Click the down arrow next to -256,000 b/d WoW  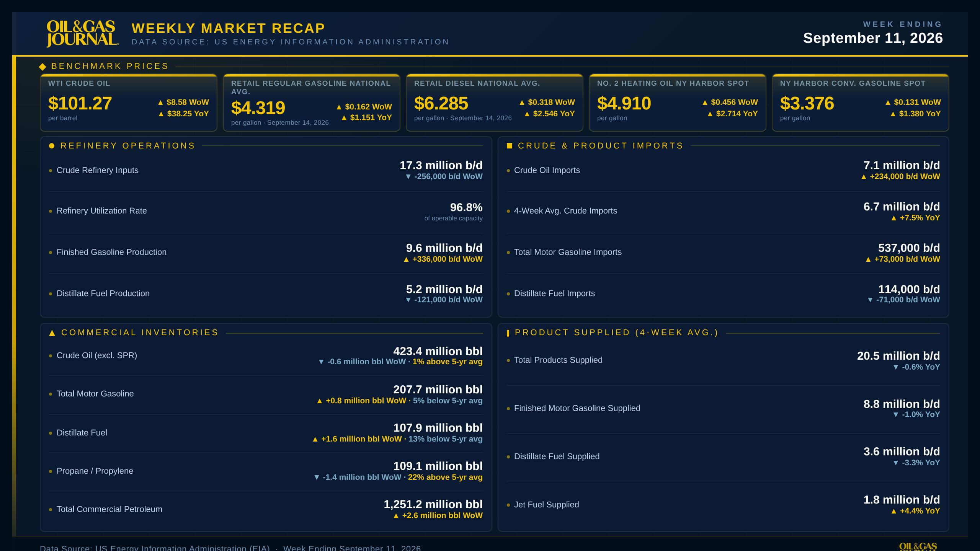408,177
